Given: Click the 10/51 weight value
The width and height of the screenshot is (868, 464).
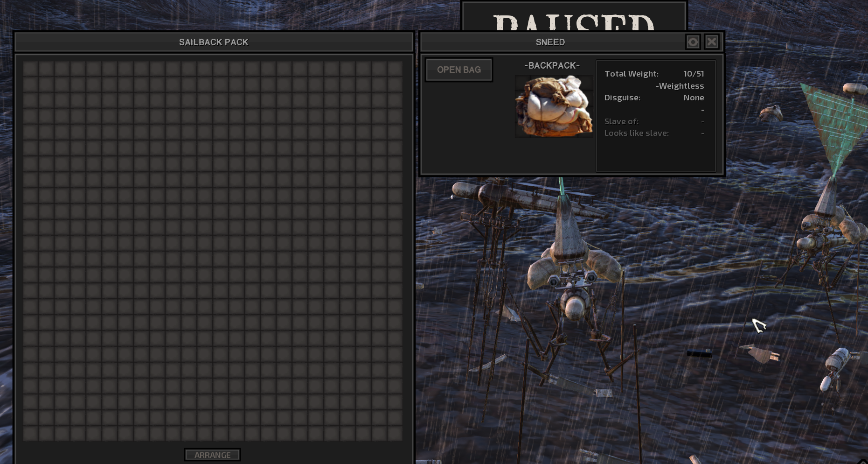Looking at the screenshot, I should pyautogui.click(x=694, y=74).
